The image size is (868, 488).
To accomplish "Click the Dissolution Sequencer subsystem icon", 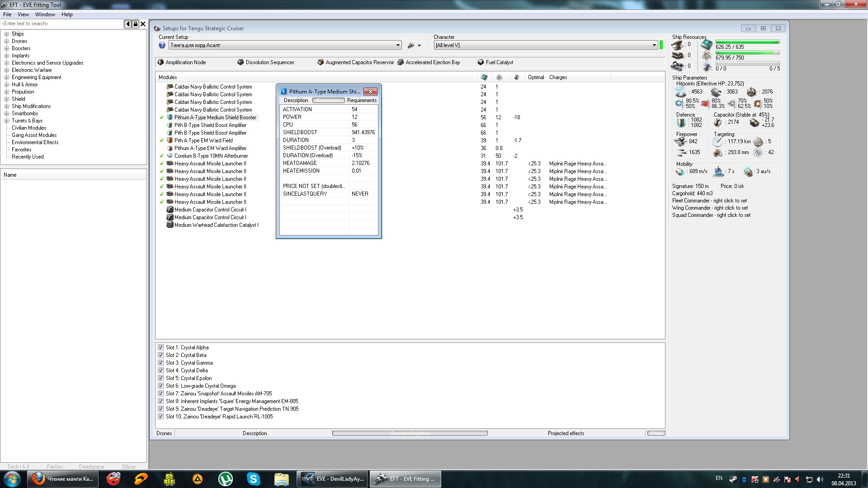I will [241, 62].
